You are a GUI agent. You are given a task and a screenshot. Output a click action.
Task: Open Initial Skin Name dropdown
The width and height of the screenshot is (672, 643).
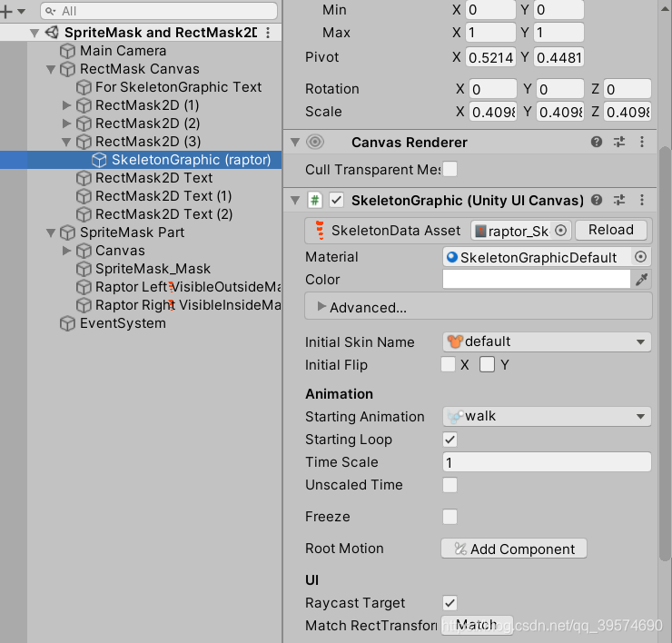547,342
